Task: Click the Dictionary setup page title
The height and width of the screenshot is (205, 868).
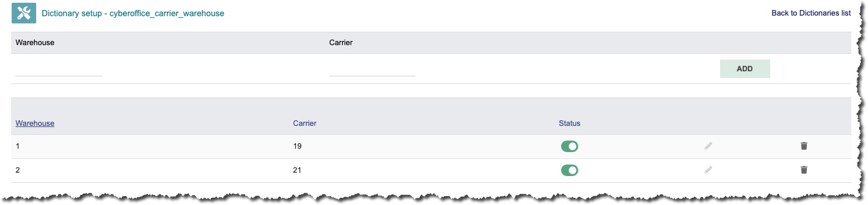Action: [x=133, y=13]
